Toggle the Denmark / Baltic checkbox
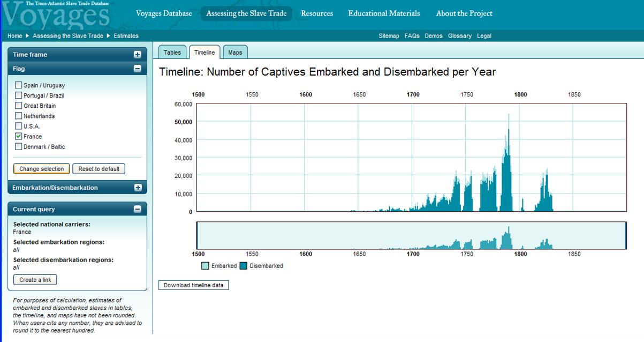The width and height of the screenshot is (644, 342). pos(19,146)
